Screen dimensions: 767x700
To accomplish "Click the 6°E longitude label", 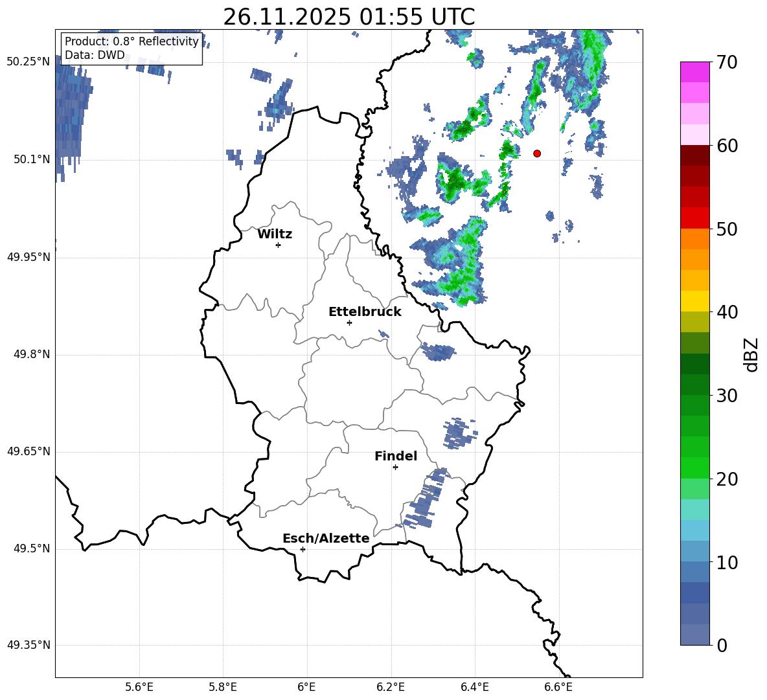I will pyautogui.click(x=306, y=687).
